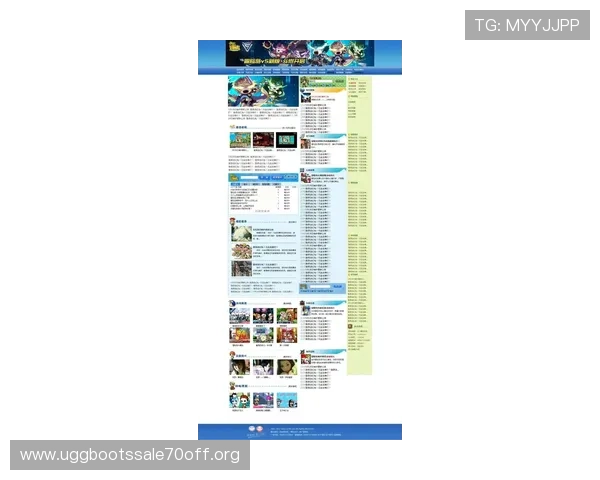The height and width of the screenshot is (480, 600).
Task: Open the dark red middle game thumbnail
Action: pyautogui.click(x=263, y=140)
